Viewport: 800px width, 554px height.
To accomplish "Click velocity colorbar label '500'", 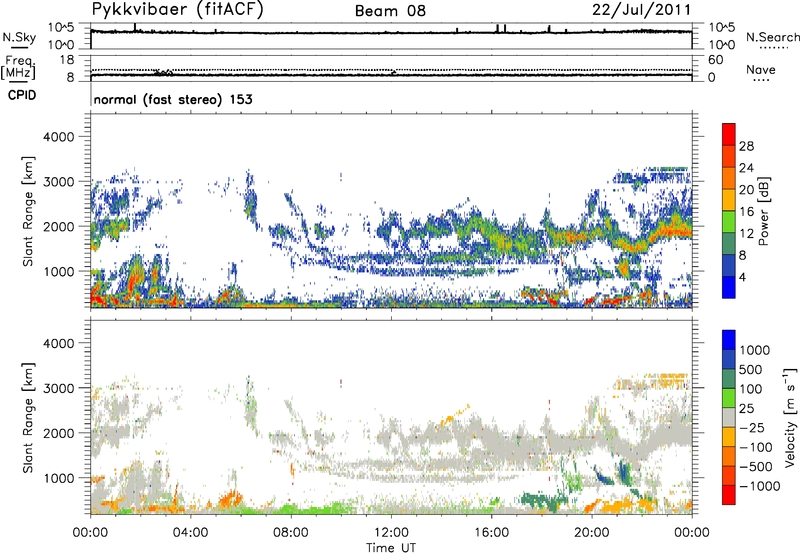I will pos(751,369).
